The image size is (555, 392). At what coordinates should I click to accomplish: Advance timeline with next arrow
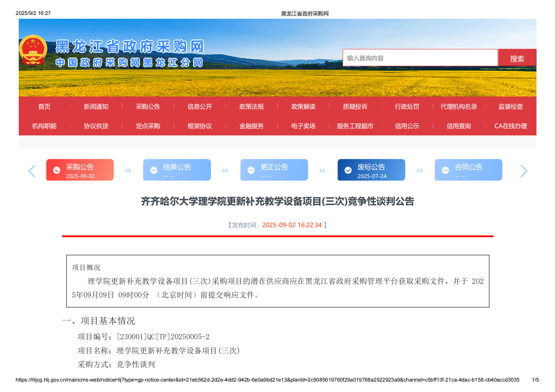pos(524,171)
